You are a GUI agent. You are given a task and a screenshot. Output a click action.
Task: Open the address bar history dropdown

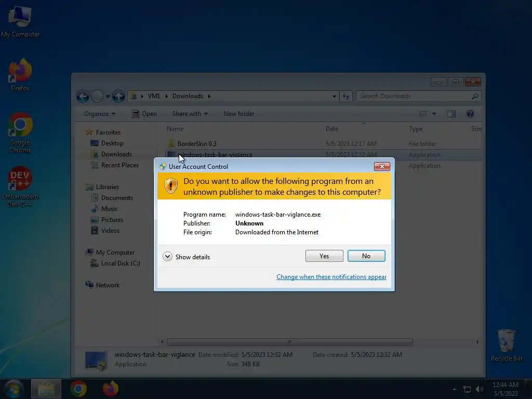334,96
